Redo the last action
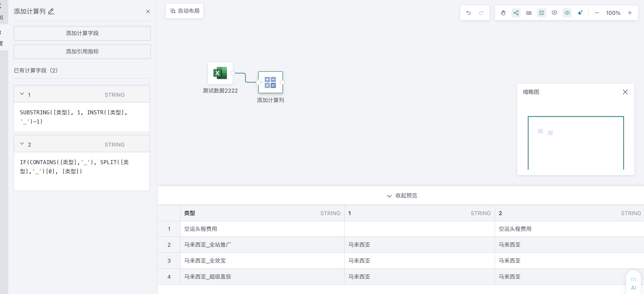 [x=481, y=13]
